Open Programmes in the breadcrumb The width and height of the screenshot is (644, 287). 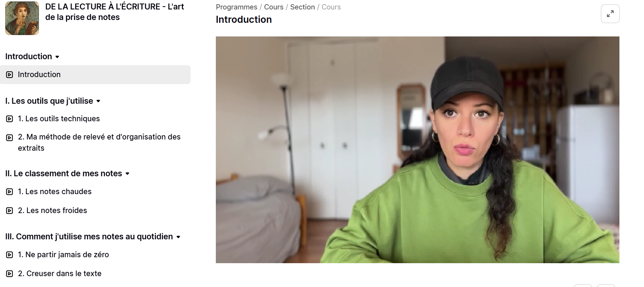pos(237,7)
